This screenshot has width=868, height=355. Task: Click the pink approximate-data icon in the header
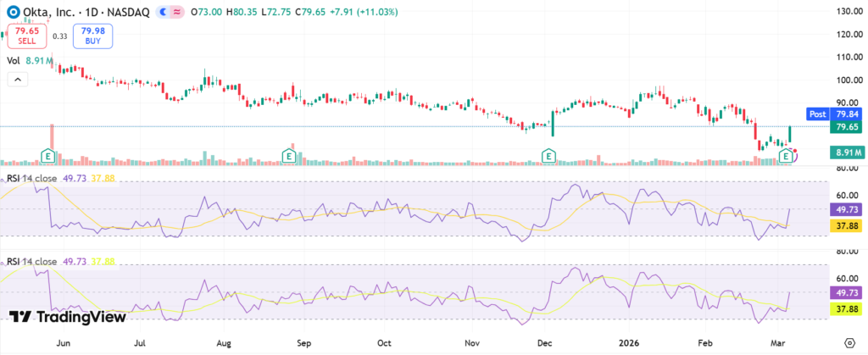click(177, 13)
